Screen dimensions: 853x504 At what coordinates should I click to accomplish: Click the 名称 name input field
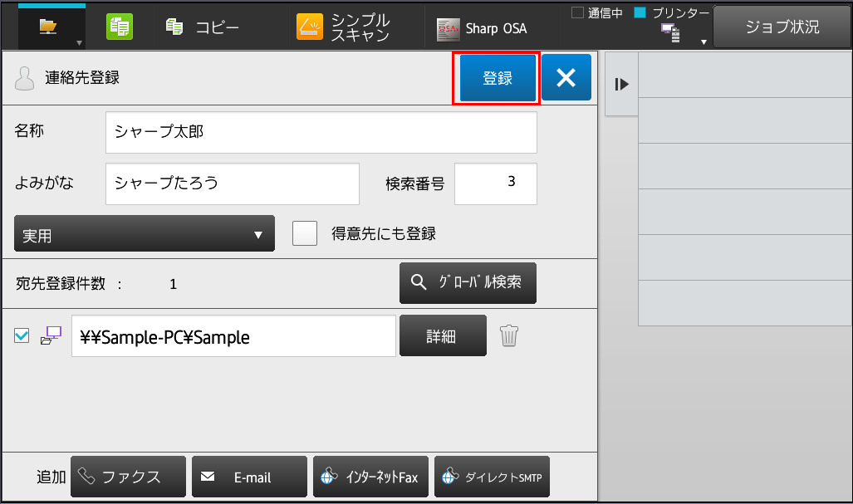[321, 133]
